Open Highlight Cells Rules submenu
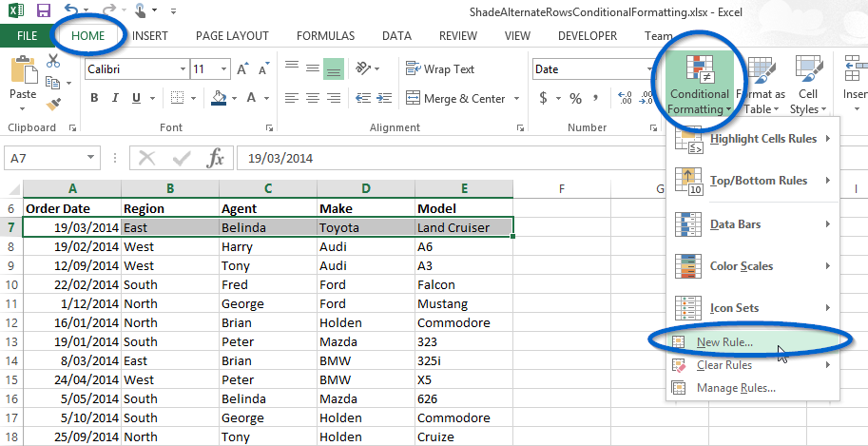Screen dimensions: 868x446 click(x=753, y=139)
